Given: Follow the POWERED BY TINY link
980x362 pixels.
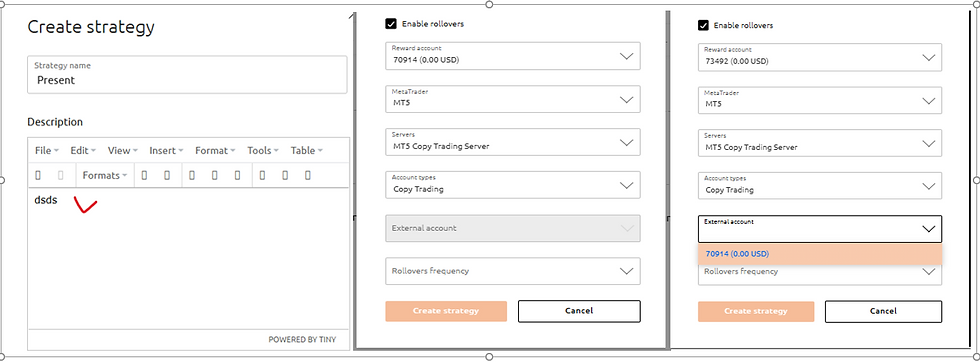Looking at the screenshot, I should pos(302,339).
